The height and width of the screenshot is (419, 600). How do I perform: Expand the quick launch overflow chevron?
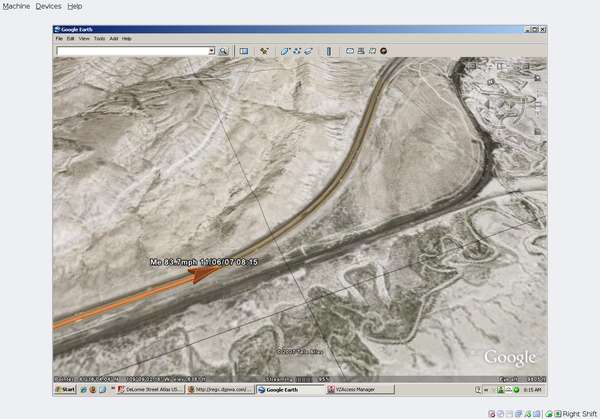coord(112,388)
